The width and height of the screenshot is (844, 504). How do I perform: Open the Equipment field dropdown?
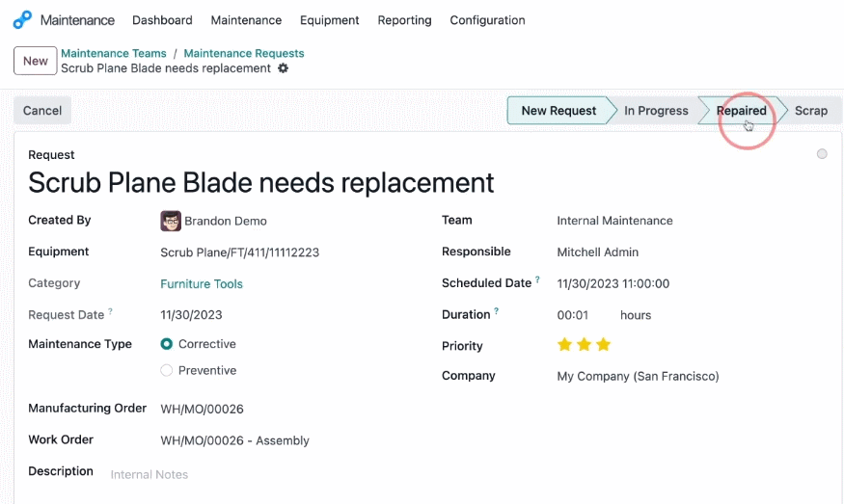(288, 252)
